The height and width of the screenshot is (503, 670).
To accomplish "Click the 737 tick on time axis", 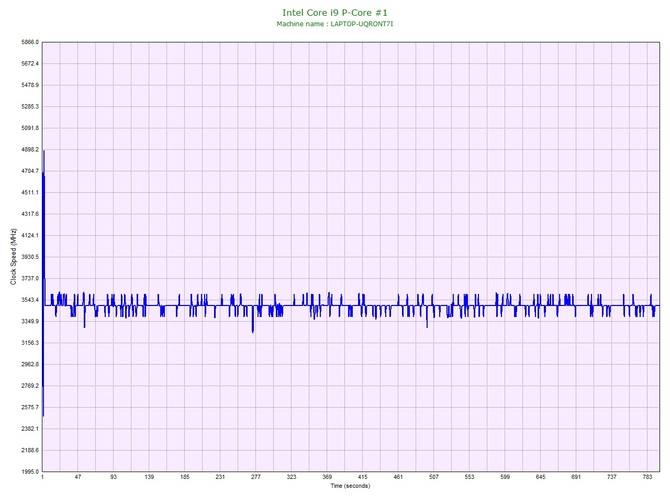I will click(612, 477).
